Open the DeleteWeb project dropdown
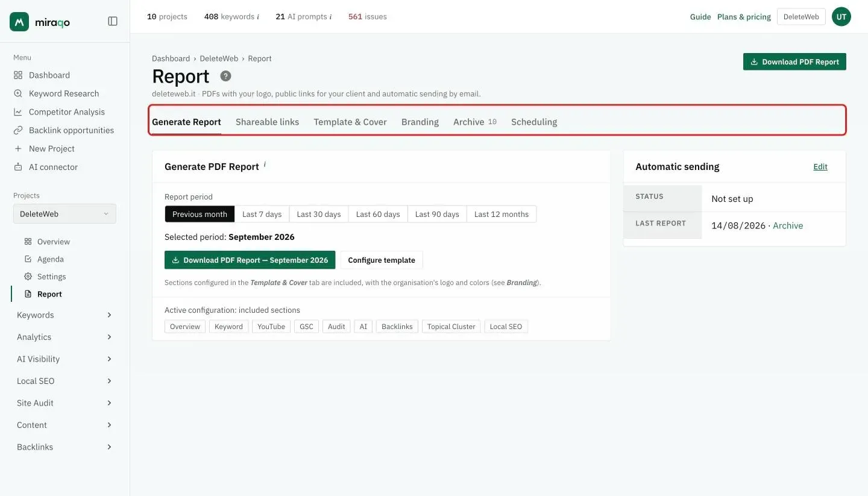The height and width of the screenshot is (496, 868). (x=64, y=214)
